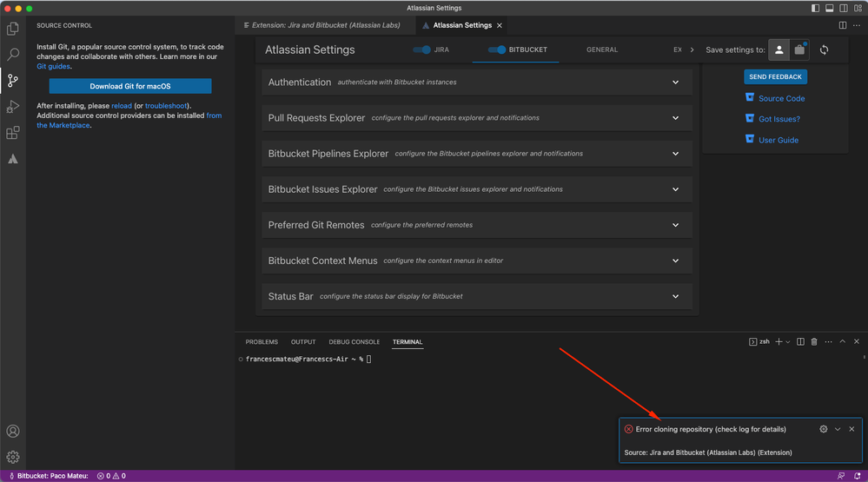Maximize the terminal panel size
This screenshot has height=482, width=868.
843,342
